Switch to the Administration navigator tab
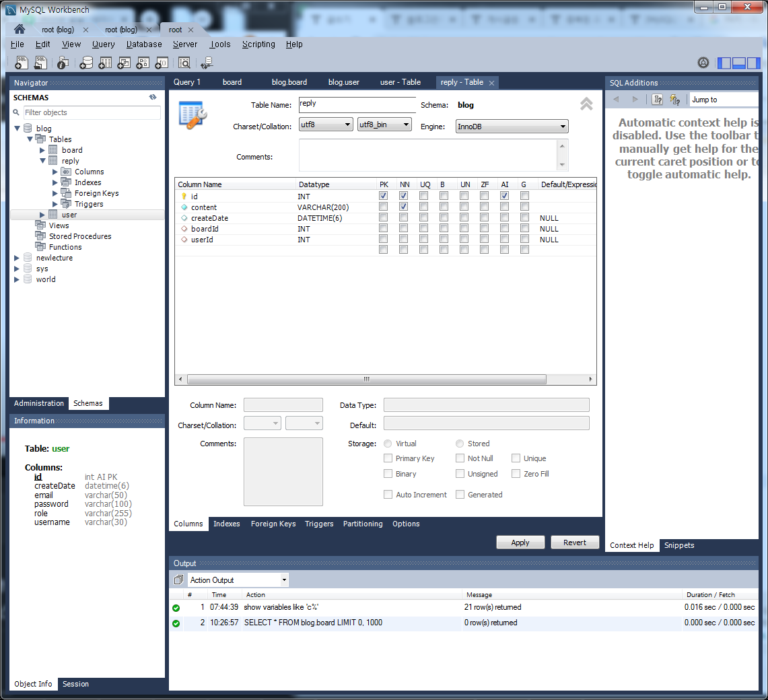The height and width of the screenshot is (700, 768). point(38,403)
